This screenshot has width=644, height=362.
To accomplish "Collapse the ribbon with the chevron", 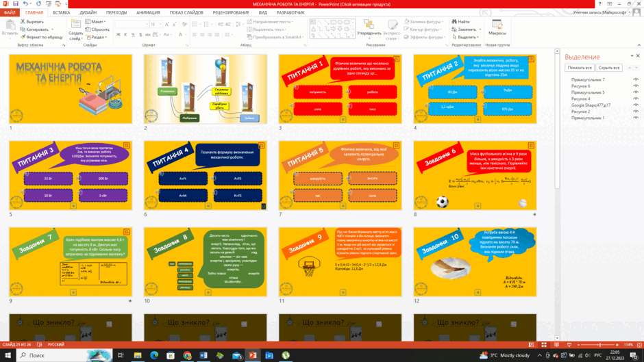I will point(639,44).
